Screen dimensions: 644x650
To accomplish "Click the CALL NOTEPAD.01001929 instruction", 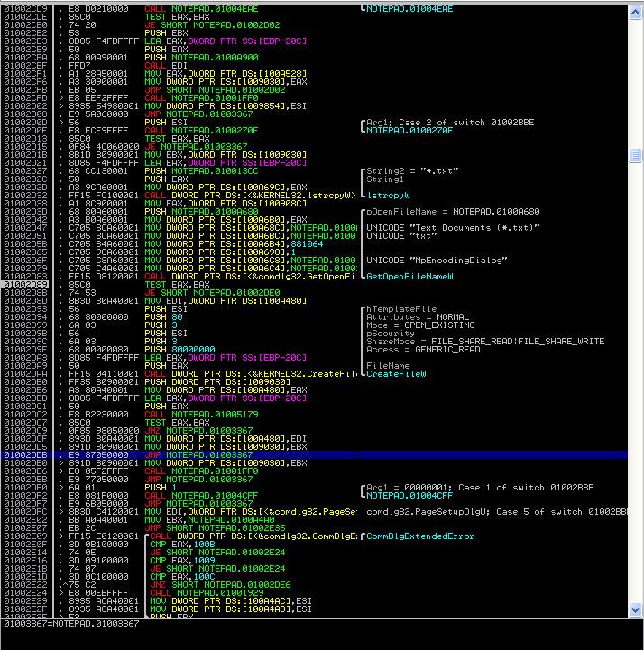I will (x=207, y=593).
